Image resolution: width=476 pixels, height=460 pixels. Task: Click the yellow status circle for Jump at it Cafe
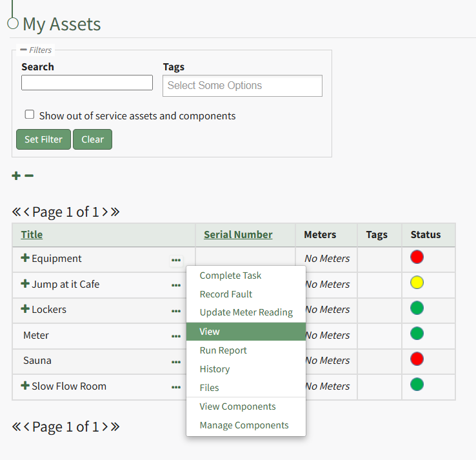417,283
